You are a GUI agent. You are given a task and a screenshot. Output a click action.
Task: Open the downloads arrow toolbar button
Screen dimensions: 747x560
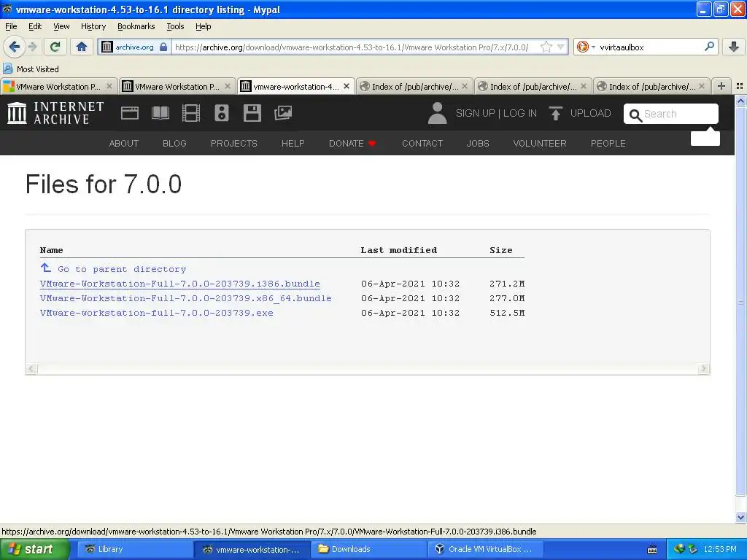pyautogui.click(x=734, y=47)
